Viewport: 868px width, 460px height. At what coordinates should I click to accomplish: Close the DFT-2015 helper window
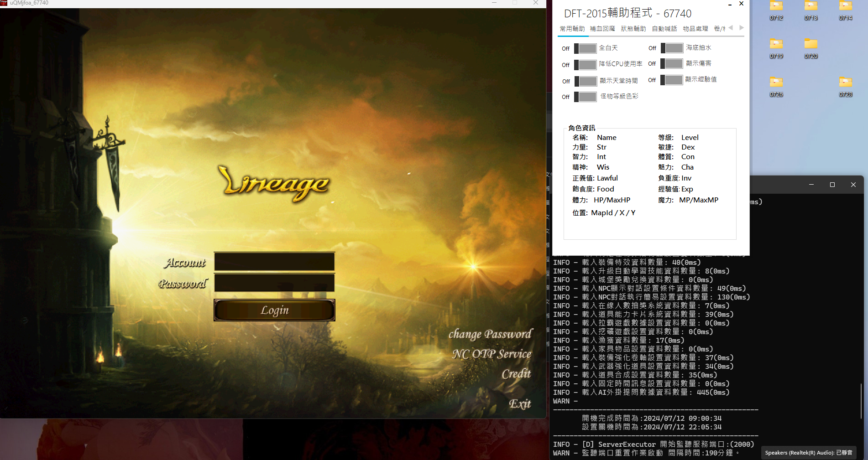742,4
